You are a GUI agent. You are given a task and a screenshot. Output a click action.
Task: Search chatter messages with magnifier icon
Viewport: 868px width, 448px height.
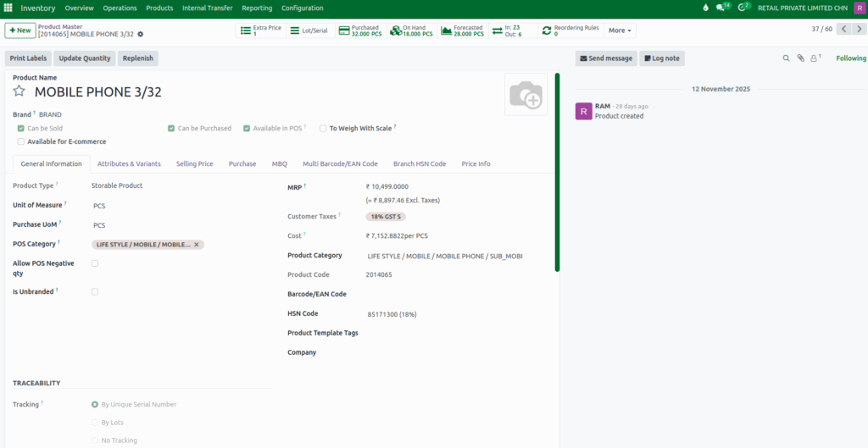786,58
